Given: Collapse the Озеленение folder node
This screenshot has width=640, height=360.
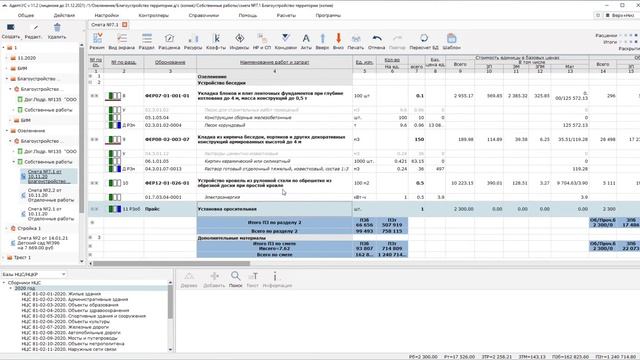Looking at the screenshot, I should click(7, 131).
